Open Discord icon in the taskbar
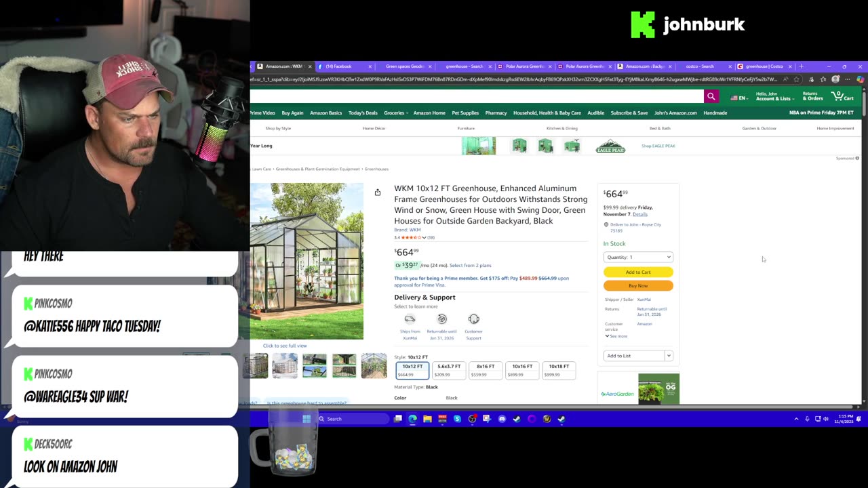Image resolution: width=868 pixels, height=488 pixels. [502, 419]
